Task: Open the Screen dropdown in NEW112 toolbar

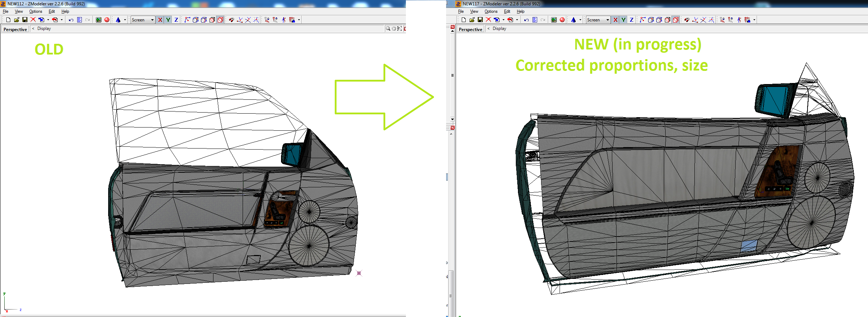Action: pos(152,20)
